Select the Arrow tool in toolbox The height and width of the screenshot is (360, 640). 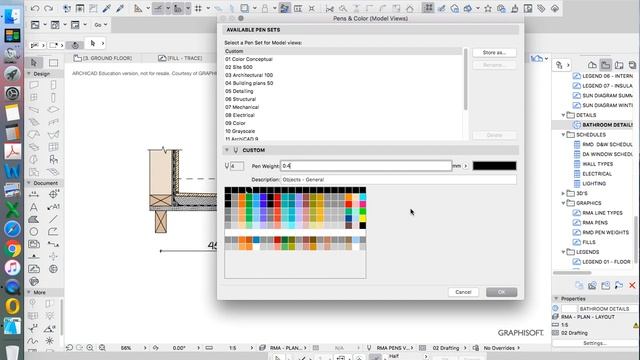point(34,62)
